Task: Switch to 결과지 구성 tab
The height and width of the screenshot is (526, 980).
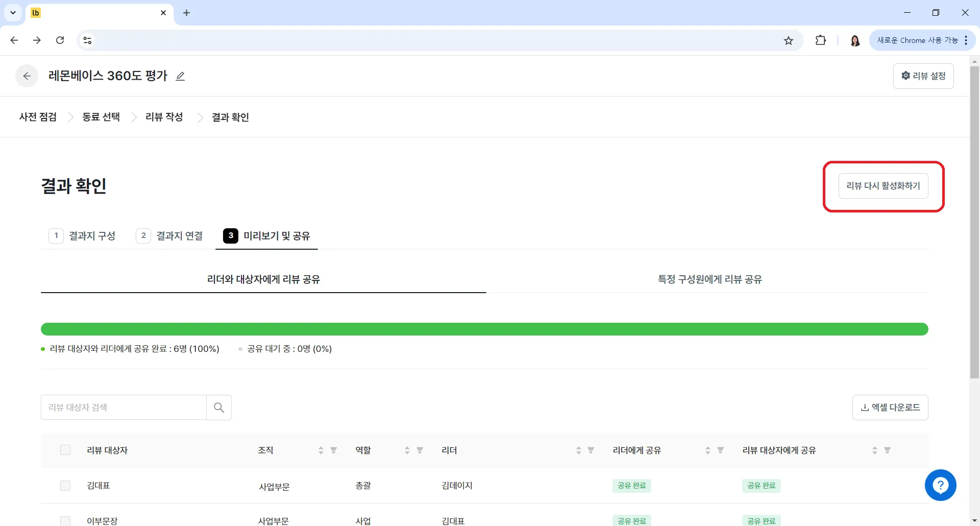Action: pyautogui.click(x=82, y=236)
